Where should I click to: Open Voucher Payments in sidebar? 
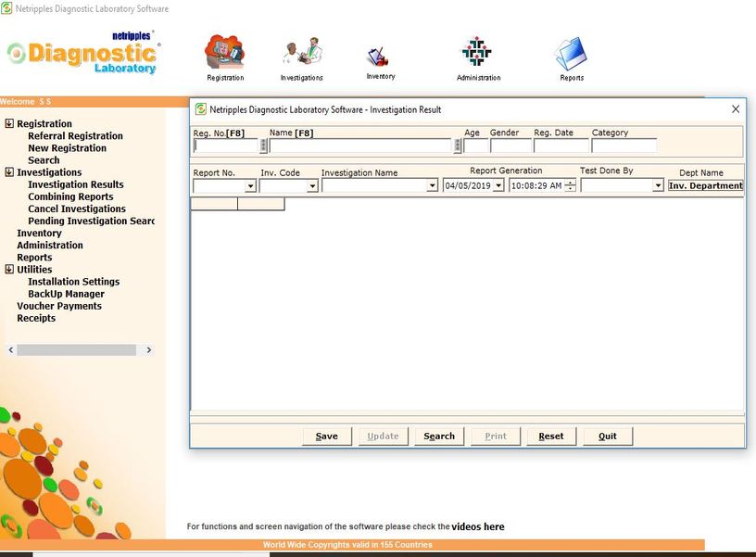pyautogui.click(x=59, y=306)
